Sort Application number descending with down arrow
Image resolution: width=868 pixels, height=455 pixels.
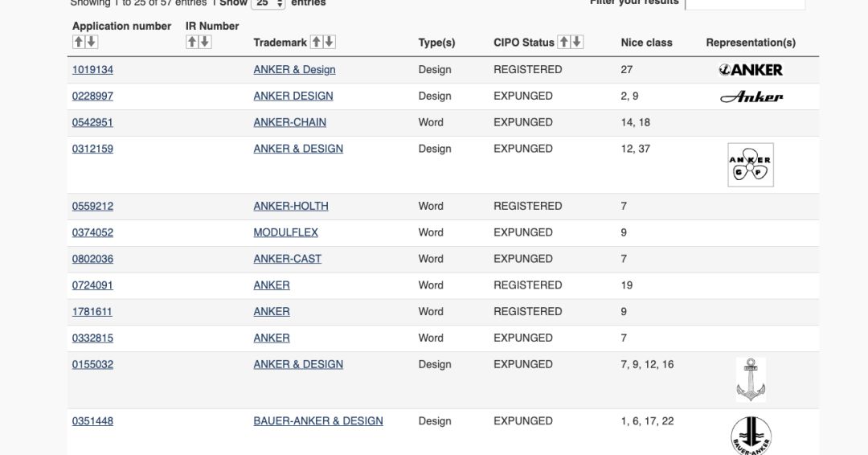(x=91, y=42)
